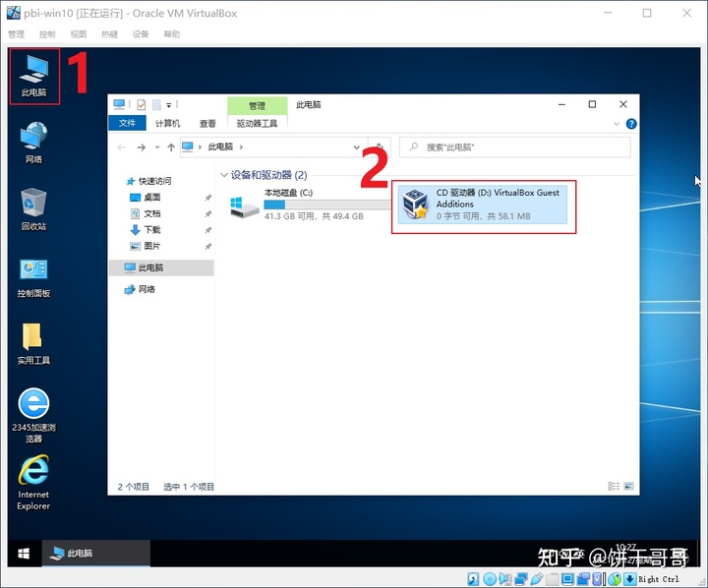Select the 实用工具 folder on desktop

click(x=33, y=343)
